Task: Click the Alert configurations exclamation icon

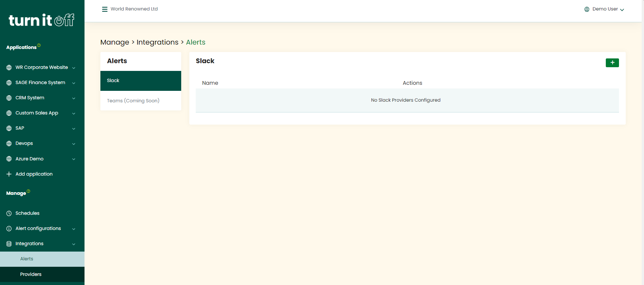Action: [x=9, y=229]
